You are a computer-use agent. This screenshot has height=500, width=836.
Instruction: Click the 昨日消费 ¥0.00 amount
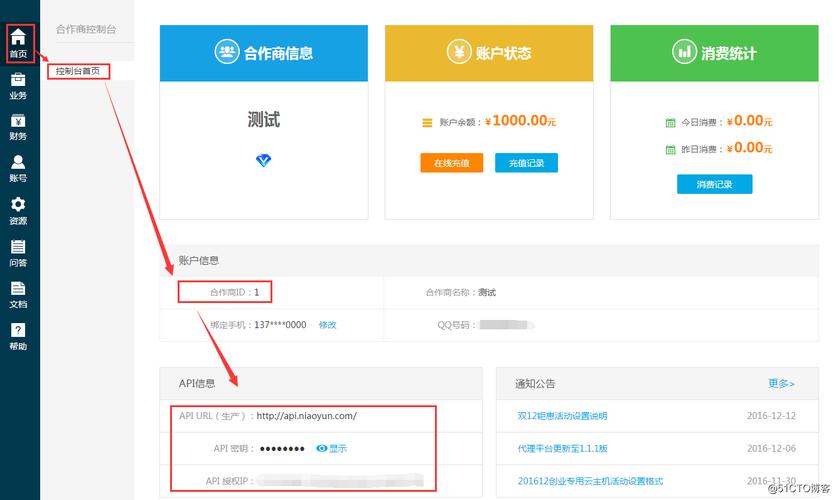[x=749, y=148]
